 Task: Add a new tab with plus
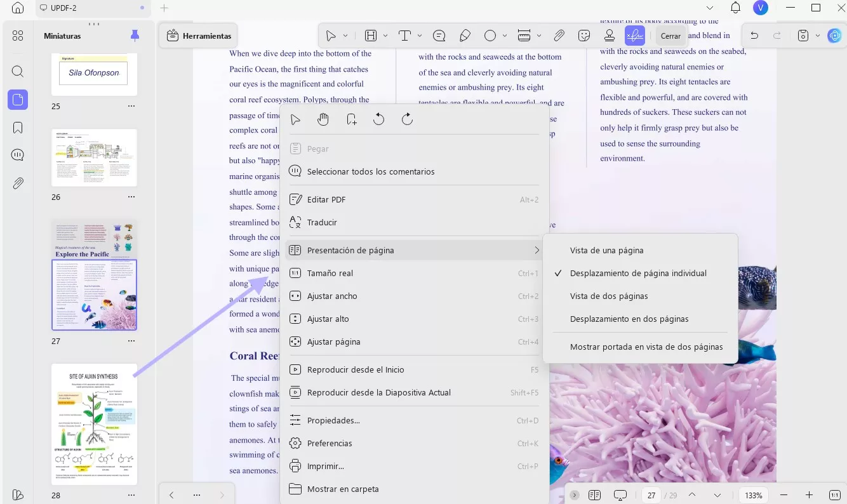[164, 8]
